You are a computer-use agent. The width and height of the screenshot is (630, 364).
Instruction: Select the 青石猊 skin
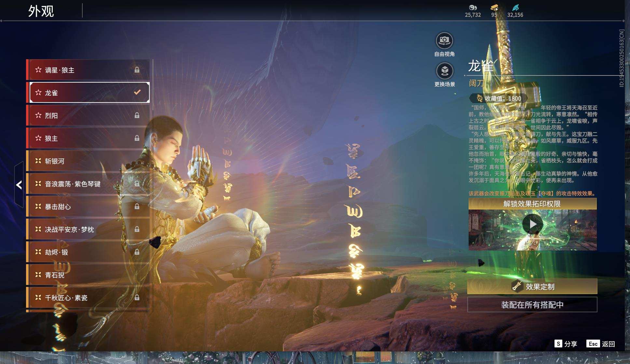pyautogui.click(x=88, y=275)
